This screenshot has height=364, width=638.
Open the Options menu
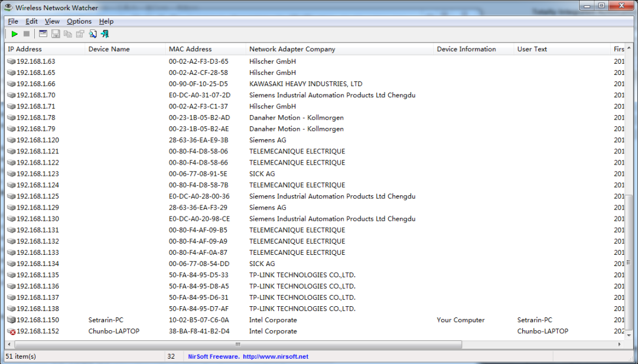[79, 21]
